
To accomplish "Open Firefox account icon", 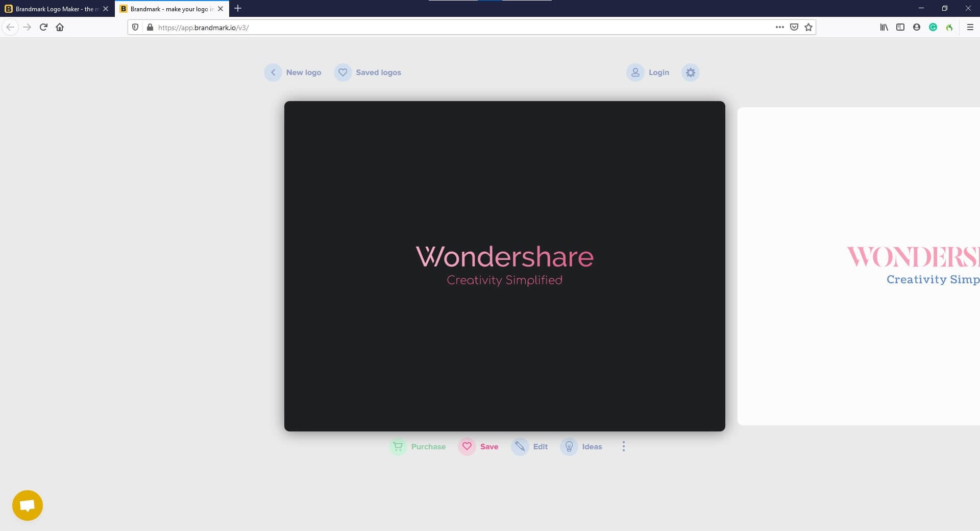I will pos(917,27).
